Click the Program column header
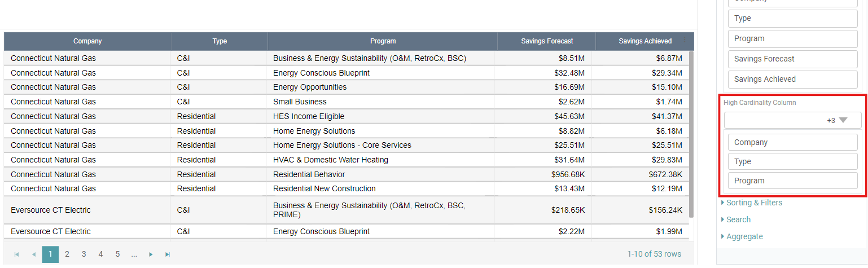Image resolution: width=868 pixels, height=268 pixels. [x=383, y=41]
